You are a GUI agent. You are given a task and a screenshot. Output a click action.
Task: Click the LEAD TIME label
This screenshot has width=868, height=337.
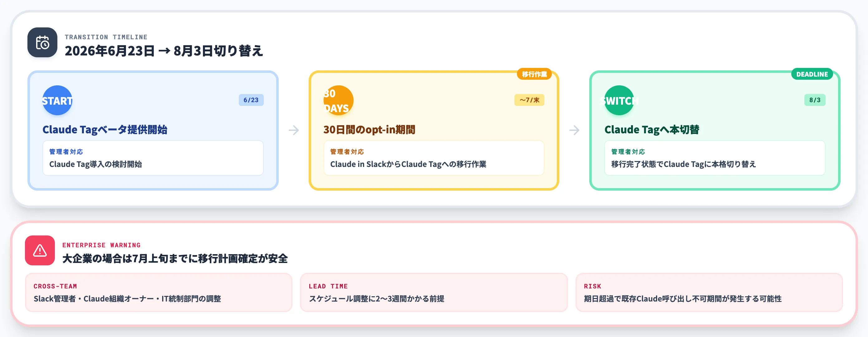328,286
